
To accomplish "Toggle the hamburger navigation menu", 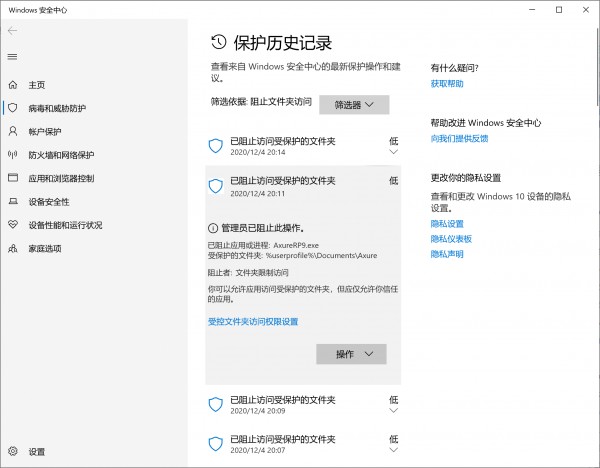I will [x=12, y=57].
